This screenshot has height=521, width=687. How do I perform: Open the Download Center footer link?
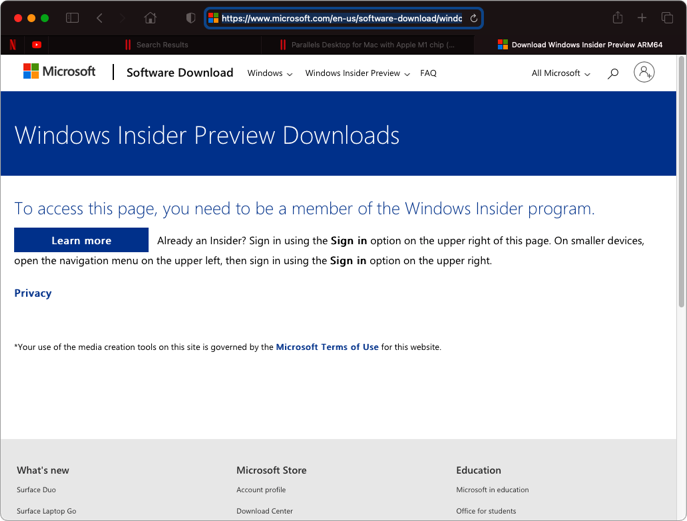pyautogui.click(x=265, y=511)
